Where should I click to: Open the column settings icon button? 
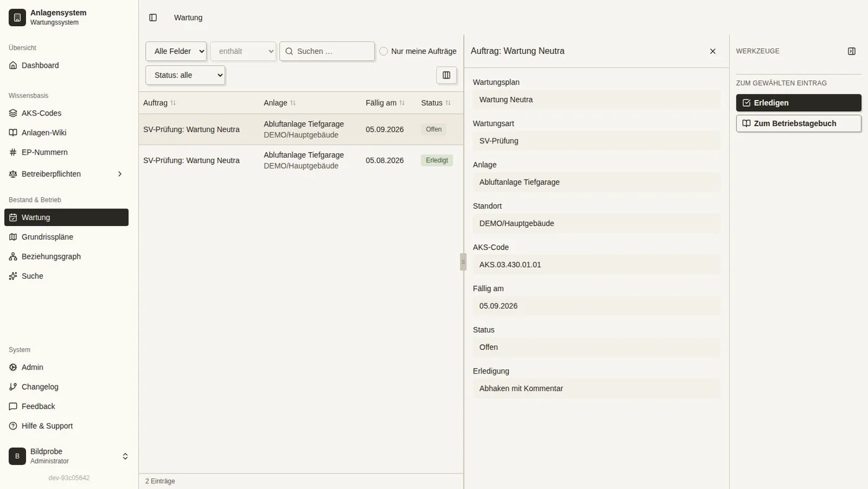click(x=446, y=75)
